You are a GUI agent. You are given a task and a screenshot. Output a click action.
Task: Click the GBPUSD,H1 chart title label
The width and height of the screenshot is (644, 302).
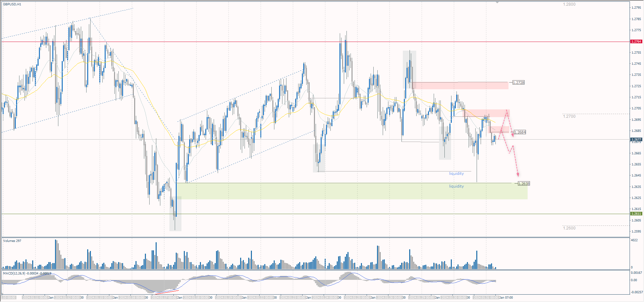point(12,4)
